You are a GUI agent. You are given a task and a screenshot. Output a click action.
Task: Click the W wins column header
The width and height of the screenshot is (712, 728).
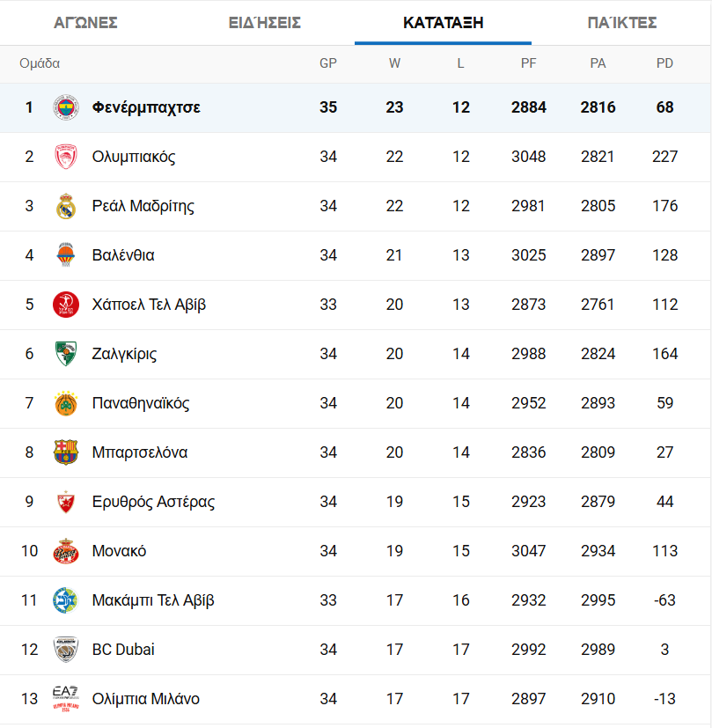394,63
